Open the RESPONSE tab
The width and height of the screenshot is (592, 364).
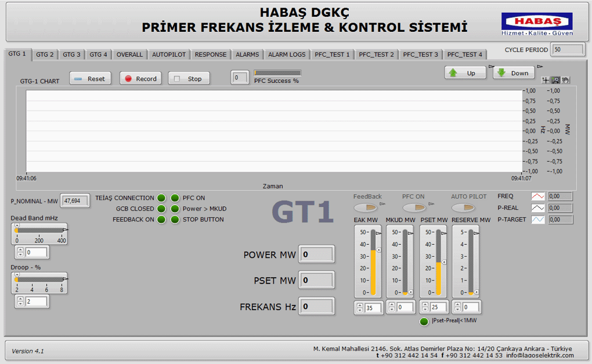click(x=211, y=54)
